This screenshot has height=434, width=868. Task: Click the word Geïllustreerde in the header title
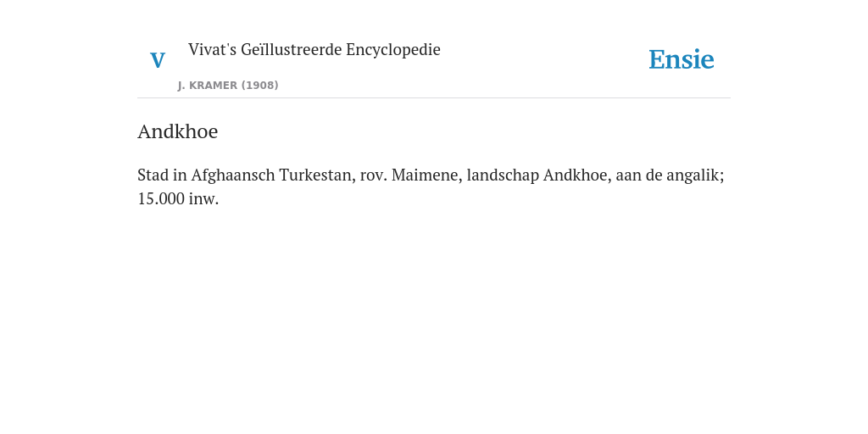292,49
